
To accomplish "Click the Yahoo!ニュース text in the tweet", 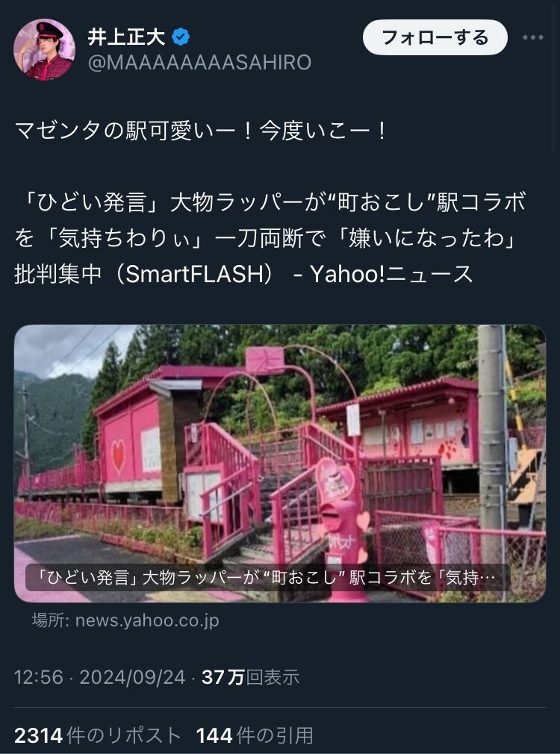I will 391,274.
